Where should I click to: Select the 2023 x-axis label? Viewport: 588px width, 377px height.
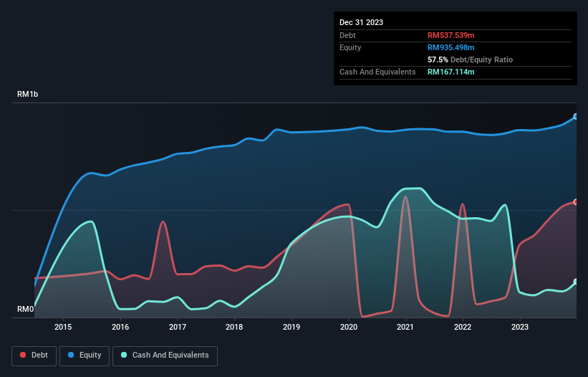pos(520,327)
